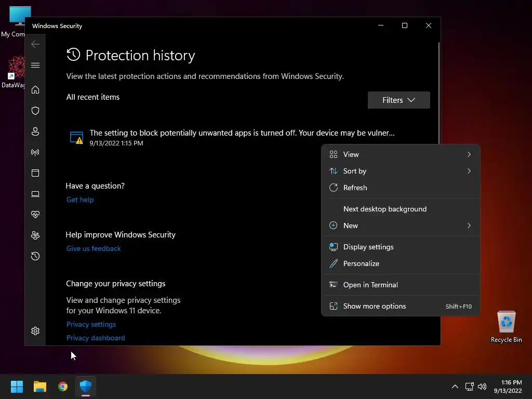Open App & browser control icon

click(35, 173)
